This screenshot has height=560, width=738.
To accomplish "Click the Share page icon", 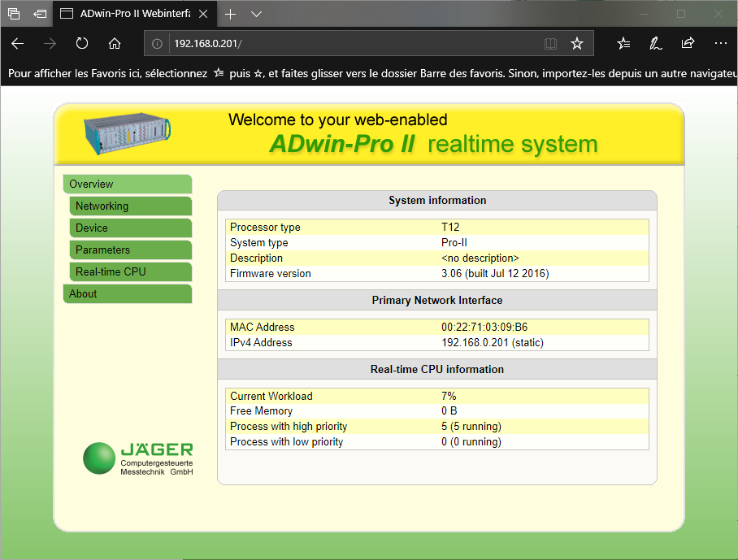I will pos(688,43).
